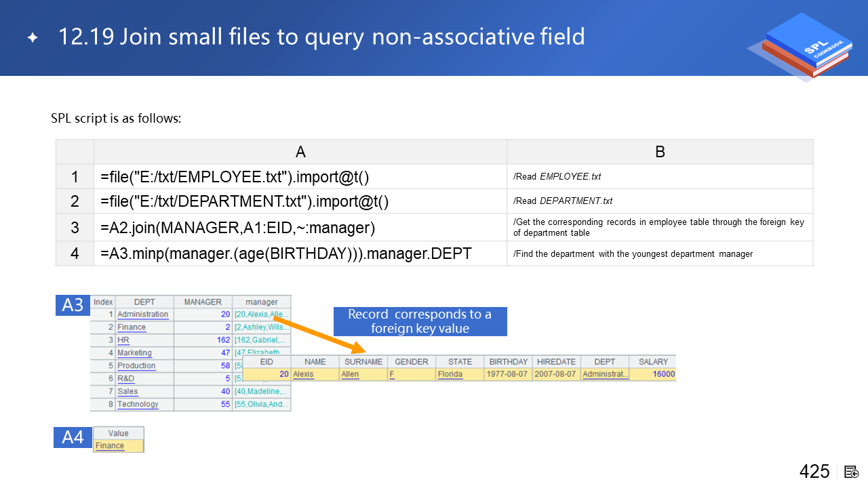Viewport: 868px width, 488px height.
Task: Select column B header in script grid
Action: pos(659,152)
